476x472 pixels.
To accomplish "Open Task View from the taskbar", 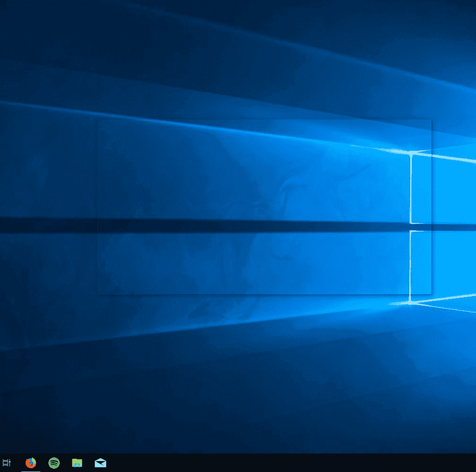I will (x=7, y=463).
